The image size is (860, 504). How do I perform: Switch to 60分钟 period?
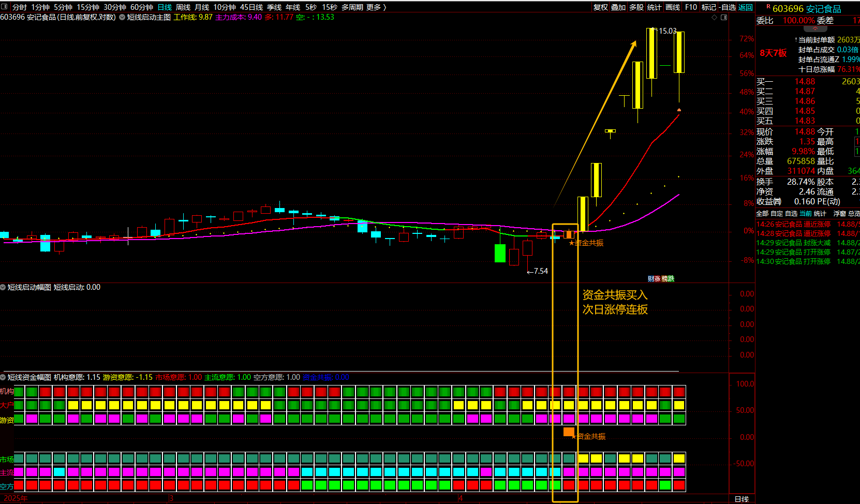[142, 7]
